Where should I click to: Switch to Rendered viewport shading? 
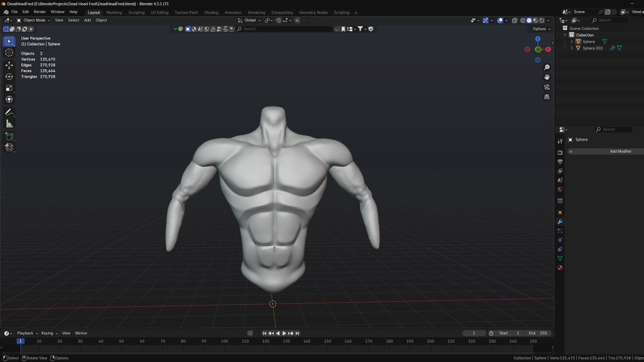click(541, 20)
